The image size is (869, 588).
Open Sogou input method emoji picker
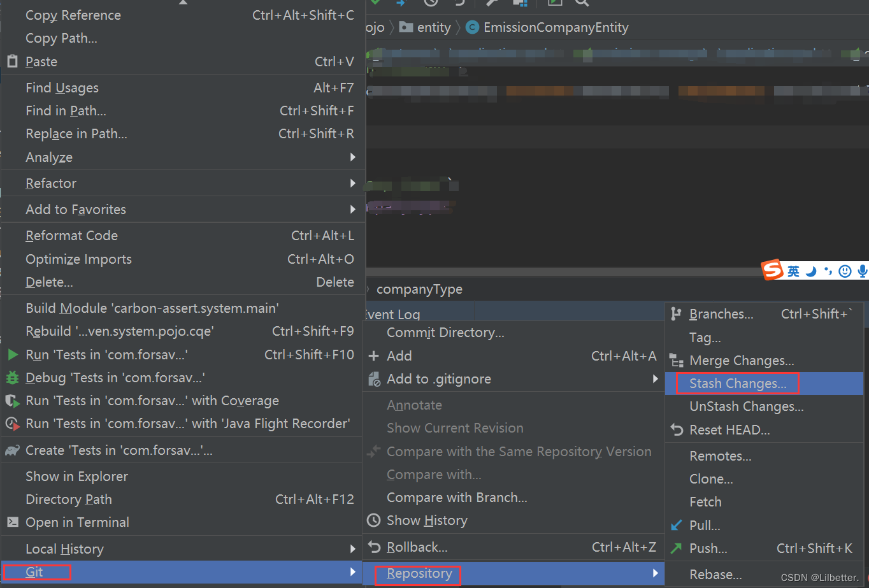845,271
